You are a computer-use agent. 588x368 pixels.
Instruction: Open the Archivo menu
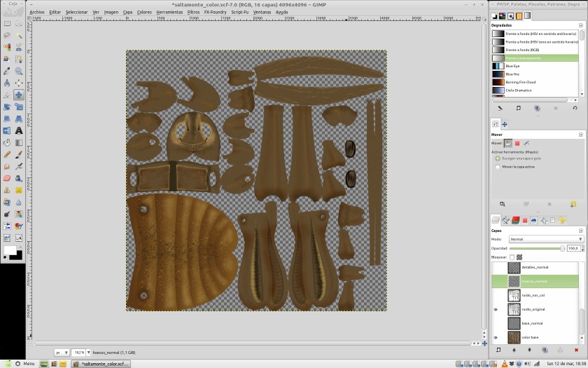(x=36, y=12)
